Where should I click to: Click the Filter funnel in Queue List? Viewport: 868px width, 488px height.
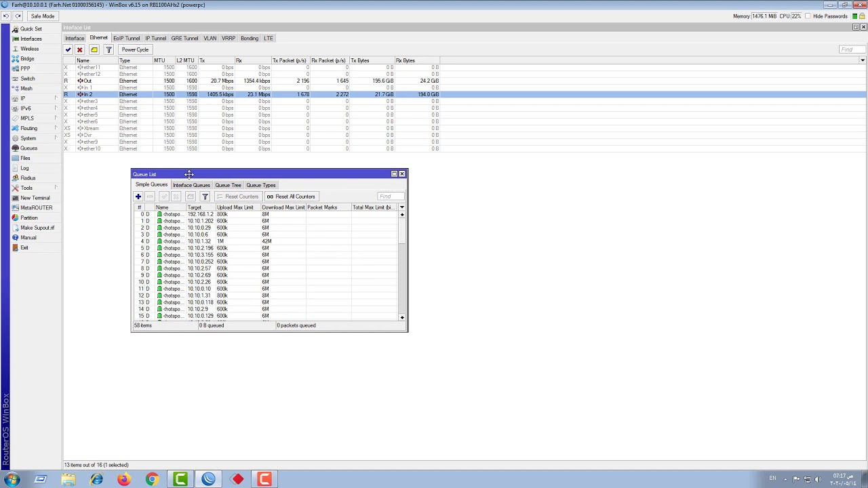pyautogui.click(x=205, y=197)
